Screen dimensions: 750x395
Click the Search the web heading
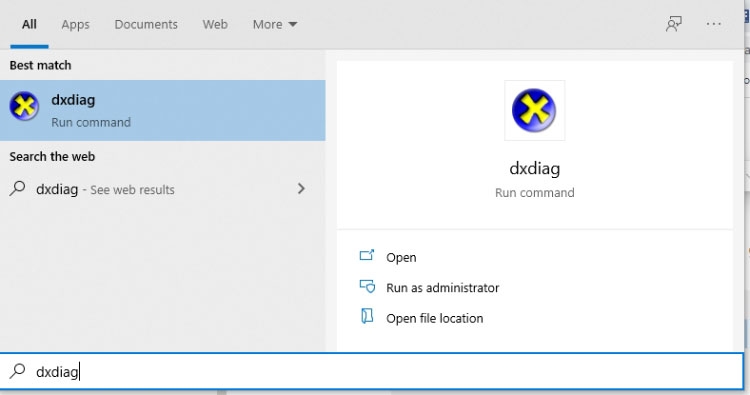[52, 156]
